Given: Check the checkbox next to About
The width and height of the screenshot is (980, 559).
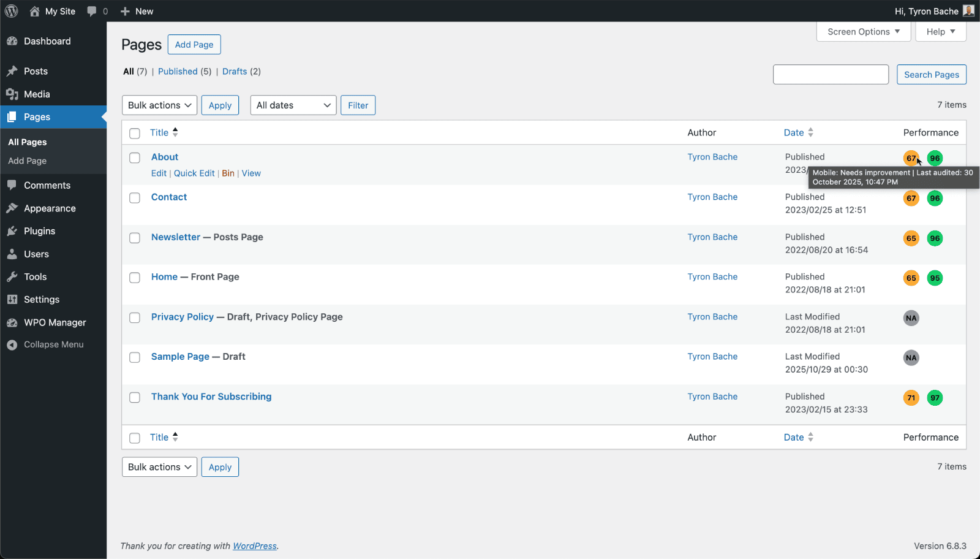Looking at the screenshot, I should point(134,158).
